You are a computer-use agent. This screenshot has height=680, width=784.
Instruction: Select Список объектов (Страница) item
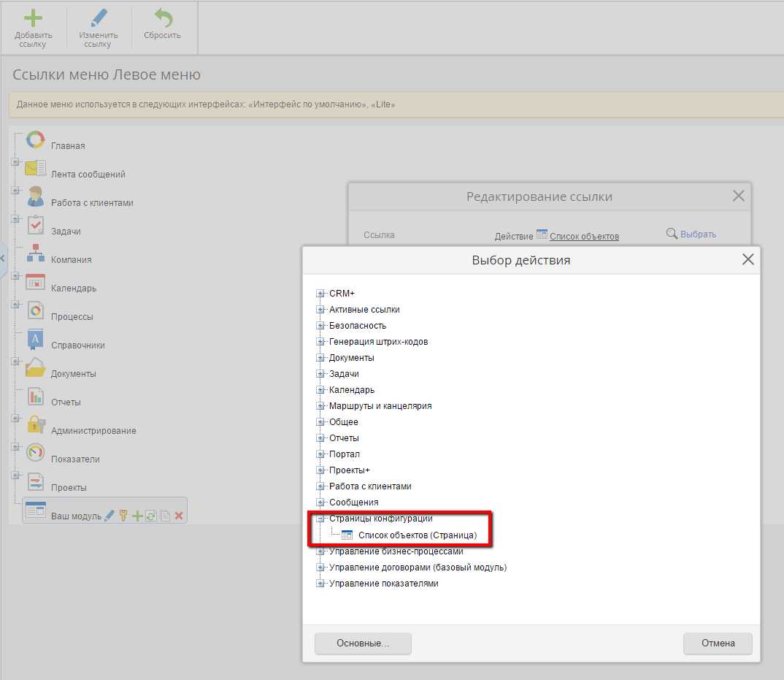click(x=417, y=535)
